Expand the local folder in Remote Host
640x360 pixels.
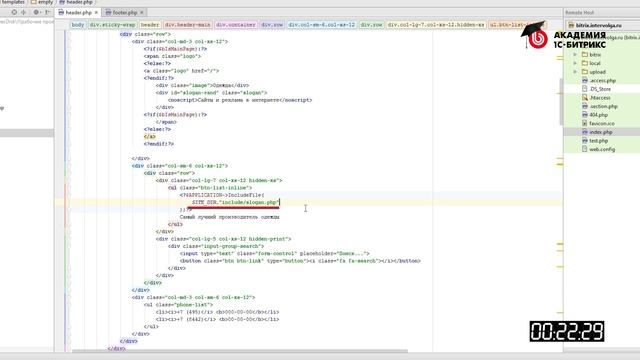click(575, 63)
